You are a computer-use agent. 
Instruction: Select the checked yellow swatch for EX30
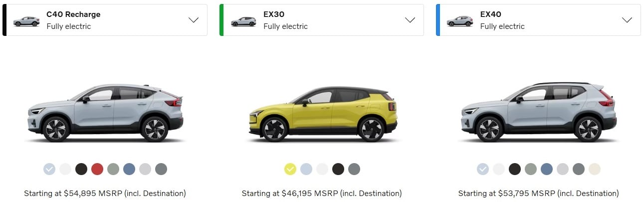(x=290, y=169)
